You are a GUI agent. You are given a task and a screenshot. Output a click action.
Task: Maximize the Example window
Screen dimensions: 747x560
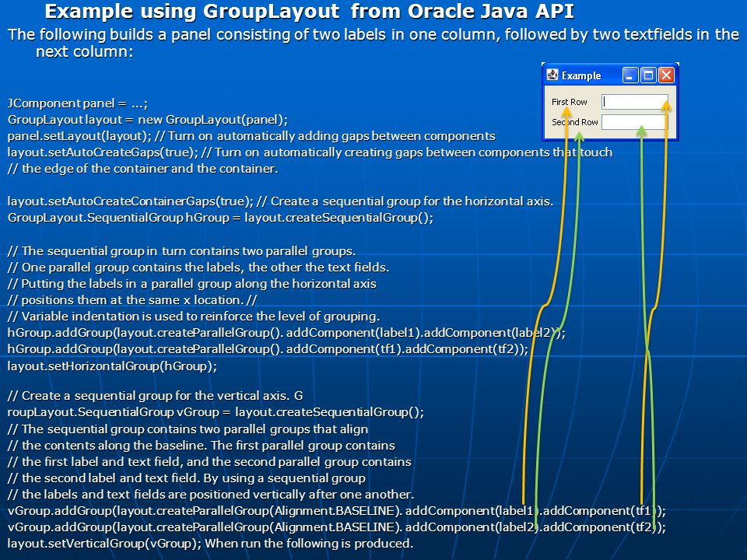click(x=648, y=75)
